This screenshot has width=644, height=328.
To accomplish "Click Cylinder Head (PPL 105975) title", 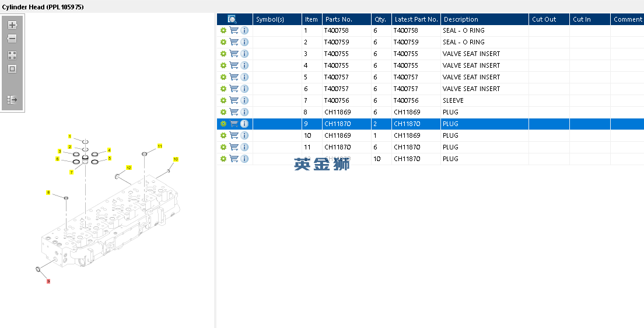I will coord(43,7).
